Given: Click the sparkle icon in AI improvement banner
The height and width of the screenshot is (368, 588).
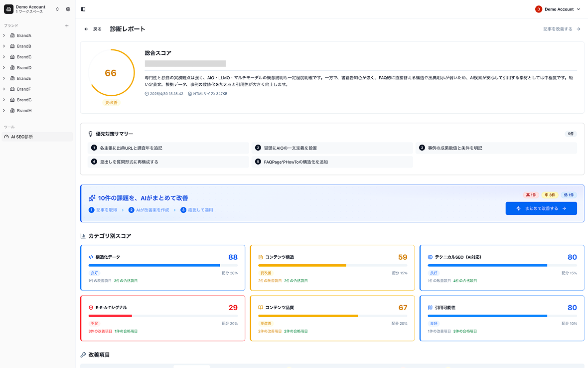Looking at the screenshot, I should (x=92, y=198).
